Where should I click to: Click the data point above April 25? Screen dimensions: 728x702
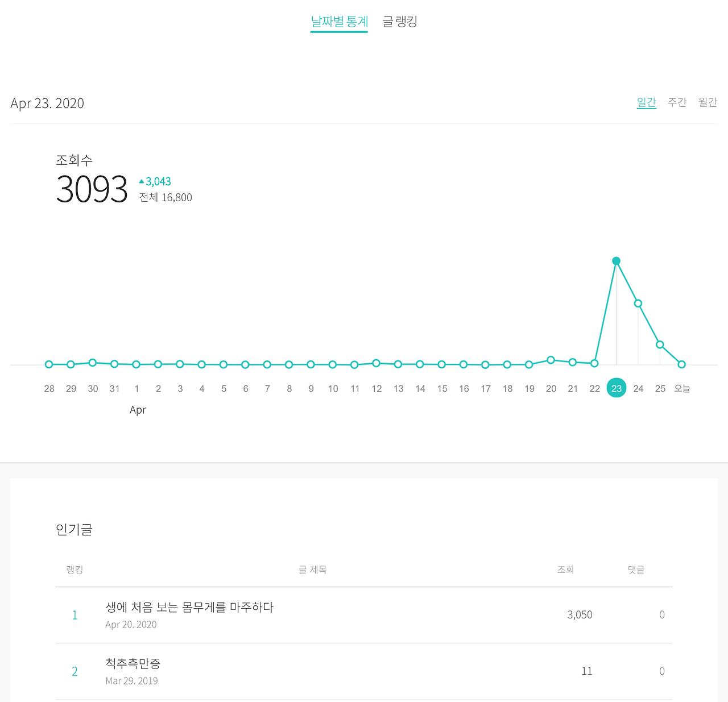(x=660, y=344)
